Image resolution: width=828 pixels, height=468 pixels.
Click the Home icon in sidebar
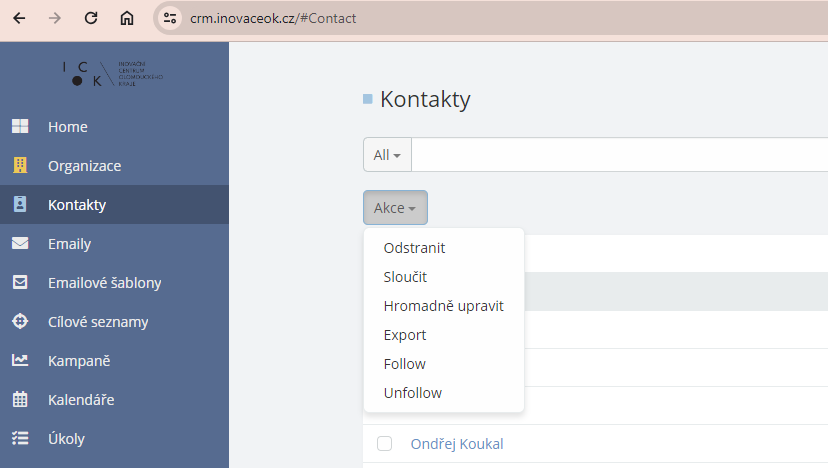[19, 127]
